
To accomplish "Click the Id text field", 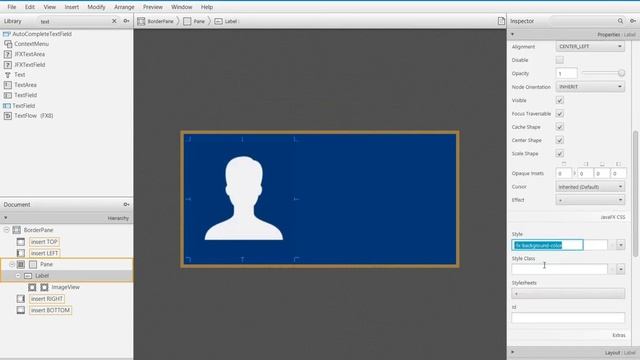I will tap(568, 318).
